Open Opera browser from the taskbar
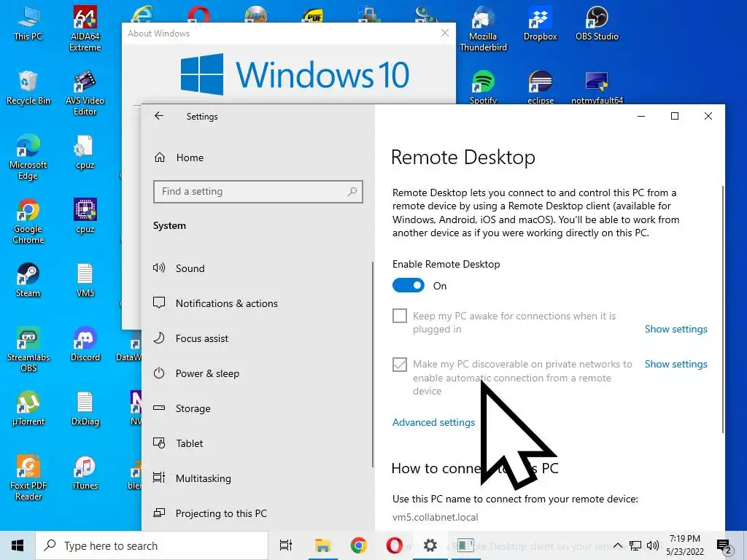This screenshot has height=560, width=747. pos(394,545)
